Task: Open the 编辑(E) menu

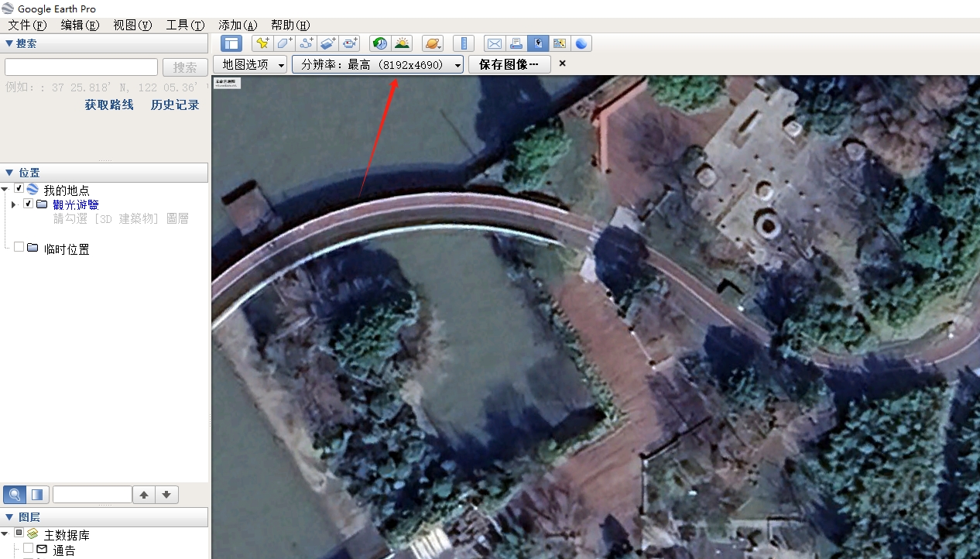Action: (x=81, y=25)
